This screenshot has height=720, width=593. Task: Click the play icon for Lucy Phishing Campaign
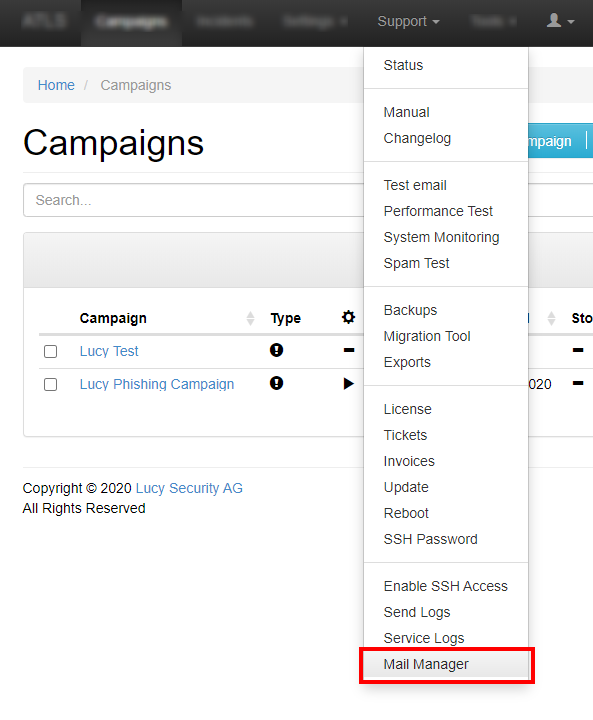[x=349, y=383]
